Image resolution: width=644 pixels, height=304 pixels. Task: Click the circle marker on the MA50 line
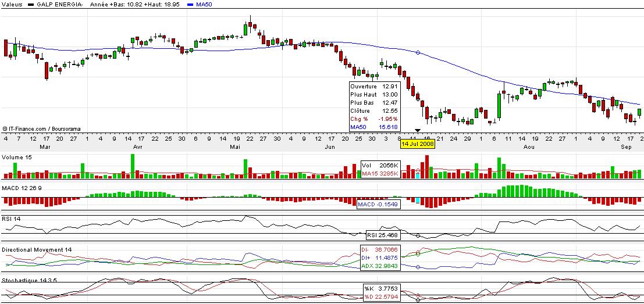coord(418,52)
